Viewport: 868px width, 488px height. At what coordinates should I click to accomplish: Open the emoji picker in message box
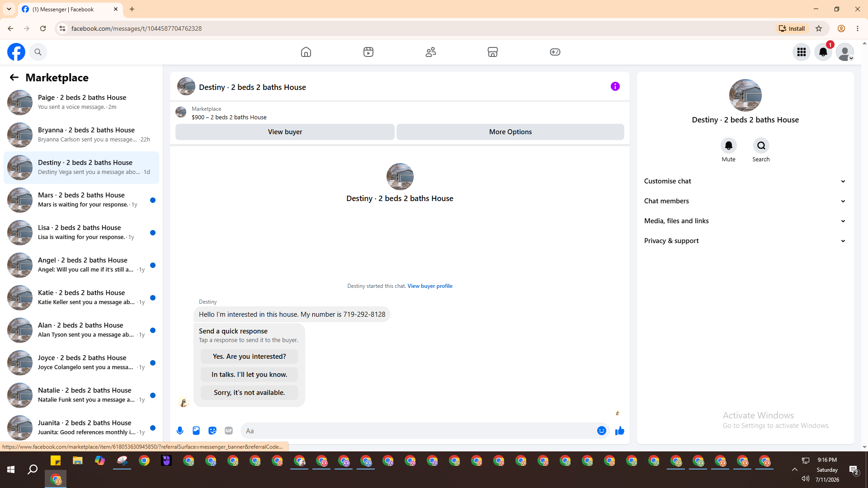pos(602,431)
